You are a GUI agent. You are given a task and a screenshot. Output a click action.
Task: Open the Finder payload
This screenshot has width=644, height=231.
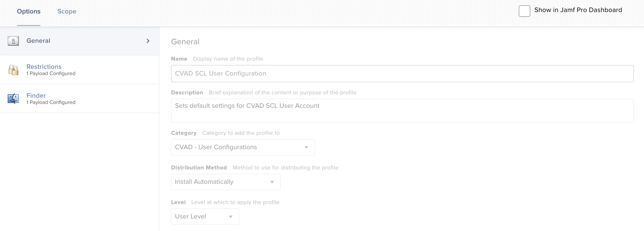click(79, 99)
